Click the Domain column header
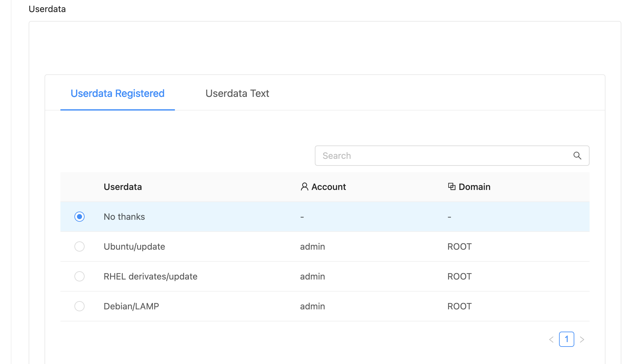Image resolution: width=629 pixels, height=364 pixels. (x=474, y=187)
